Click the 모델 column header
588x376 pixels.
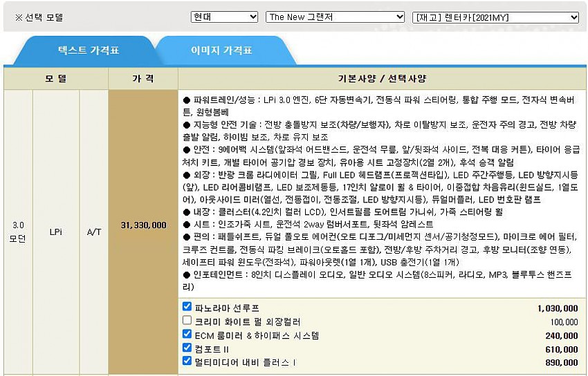point(55,78)
